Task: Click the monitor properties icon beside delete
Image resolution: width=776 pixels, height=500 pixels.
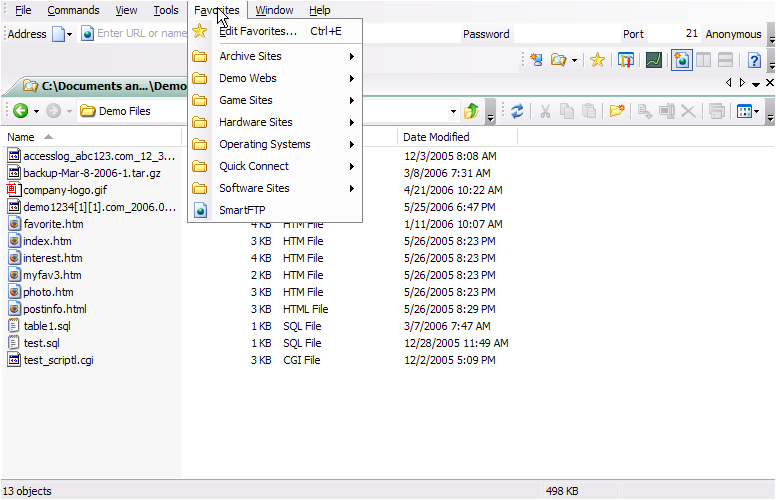Action: pos(667,110)
